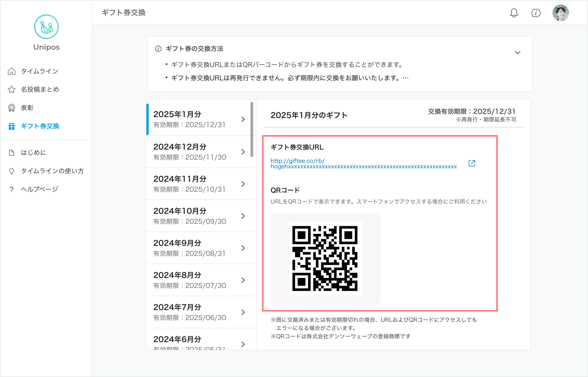Viewport: 588px width, 377px height.
Task: Select 2024年9月分 gift entry
Action: (x=201, y=248)
